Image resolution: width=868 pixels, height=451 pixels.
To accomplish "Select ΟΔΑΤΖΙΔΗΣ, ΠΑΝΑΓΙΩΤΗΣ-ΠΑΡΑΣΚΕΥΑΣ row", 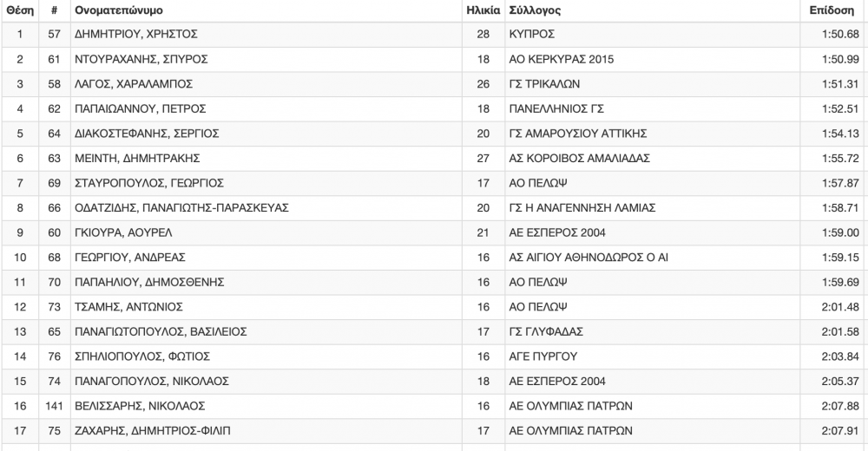I will (182, 207).
